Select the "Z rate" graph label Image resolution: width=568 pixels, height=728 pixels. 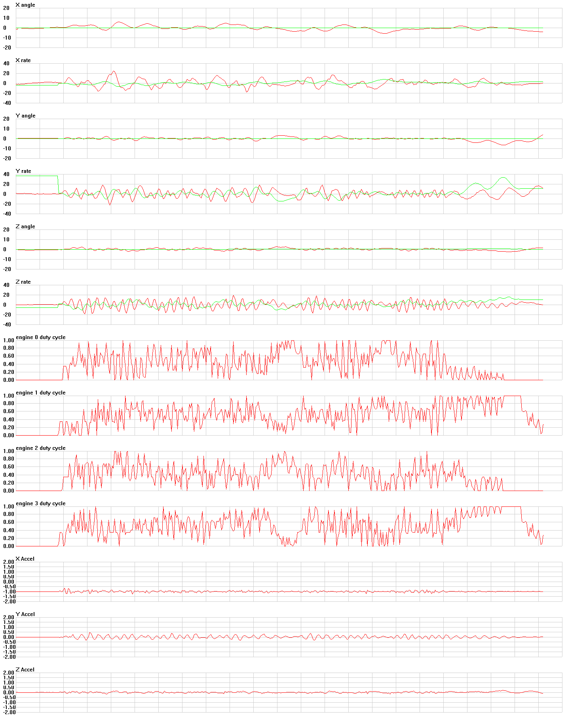pos(23,282)
